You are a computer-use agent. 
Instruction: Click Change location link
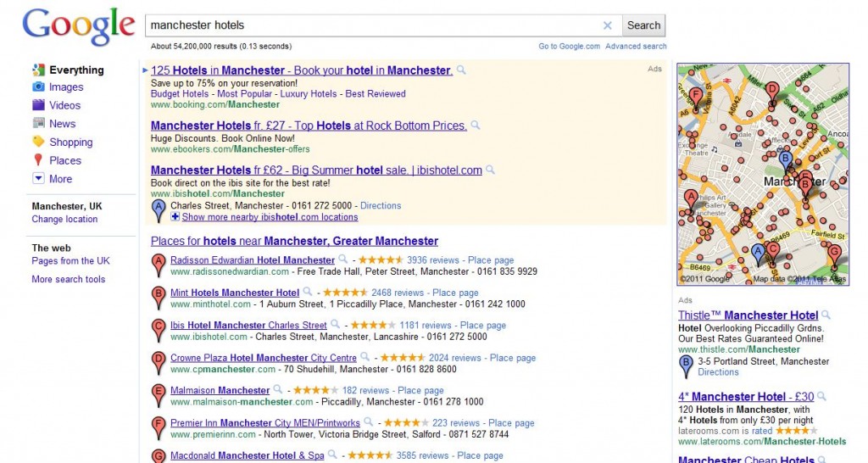(64, 220)
